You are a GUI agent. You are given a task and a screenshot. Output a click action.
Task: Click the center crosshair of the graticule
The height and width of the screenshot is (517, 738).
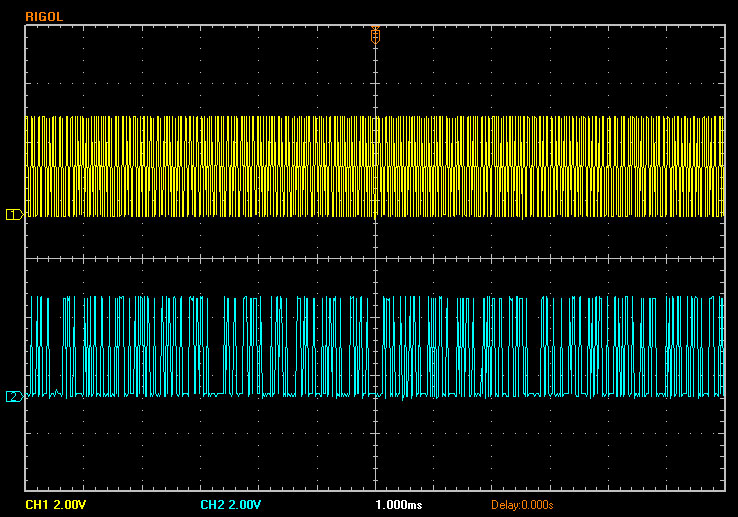pos(375,259)
